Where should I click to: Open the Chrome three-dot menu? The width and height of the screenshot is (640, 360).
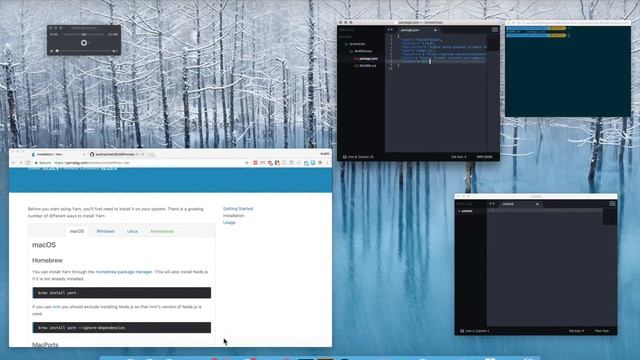coord(327,163)
